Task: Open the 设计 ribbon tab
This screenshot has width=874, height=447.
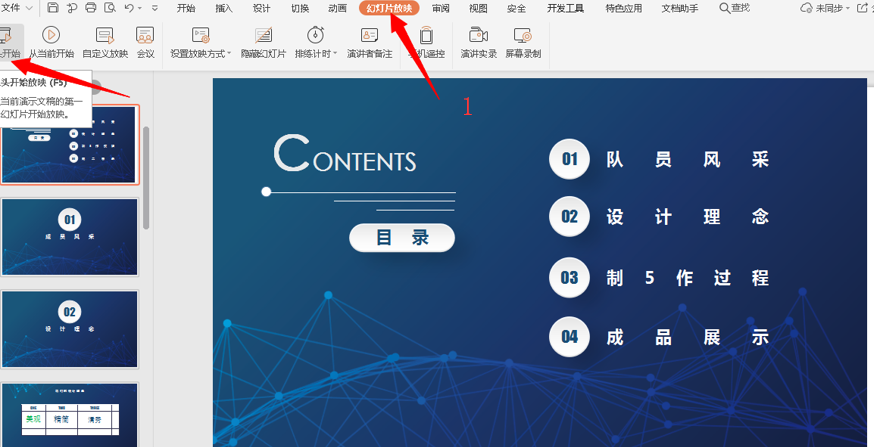Action: [261, 8]
